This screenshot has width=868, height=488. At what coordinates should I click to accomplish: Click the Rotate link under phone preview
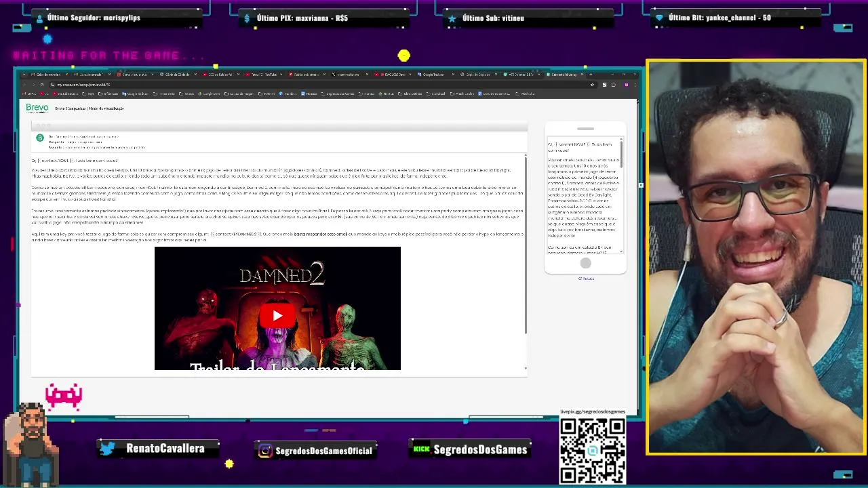587,279
